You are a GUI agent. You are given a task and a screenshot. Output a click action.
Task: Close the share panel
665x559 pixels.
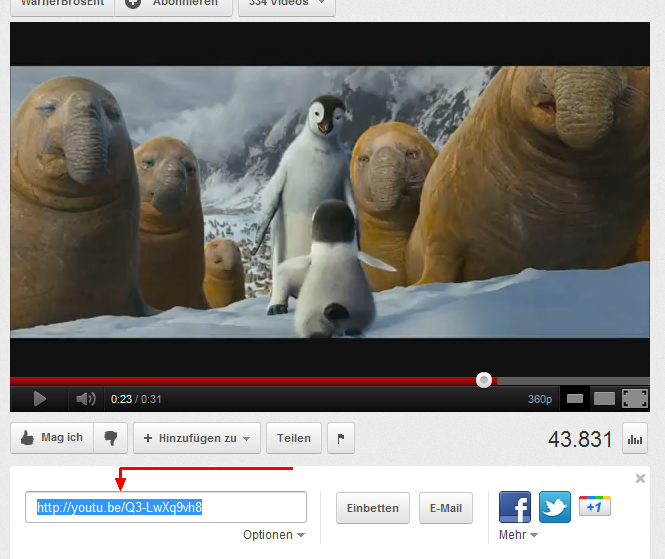click(x=640, y=478)
